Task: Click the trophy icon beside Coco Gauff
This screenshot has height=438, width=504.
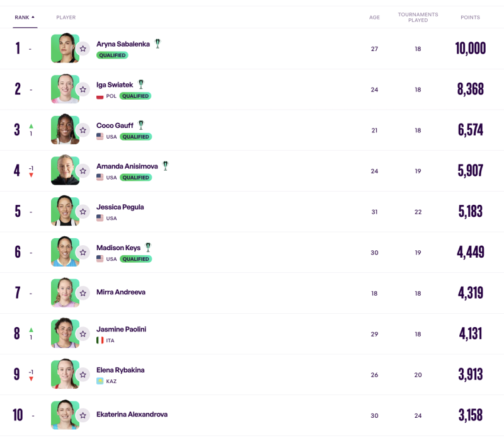Action: coord(141,125)
